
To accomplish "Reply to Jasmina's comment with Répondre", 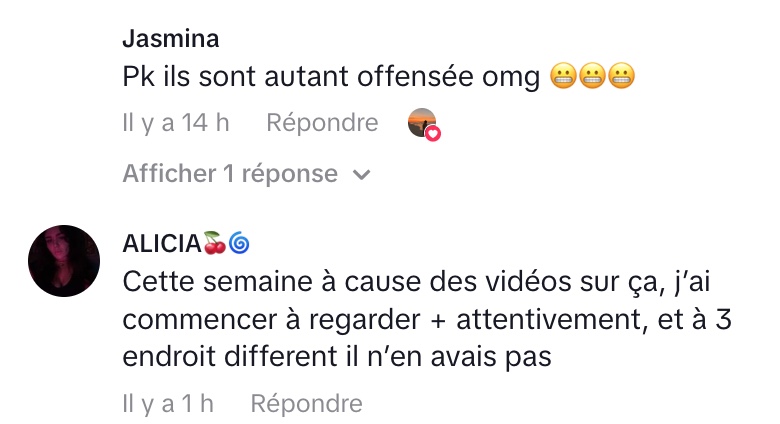I will point(322,122).
